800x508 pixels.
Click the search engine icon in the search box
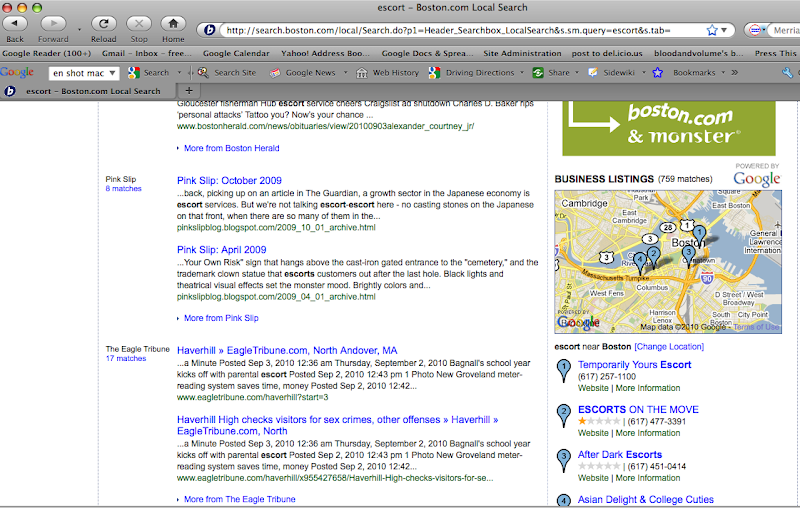point(755,31)
